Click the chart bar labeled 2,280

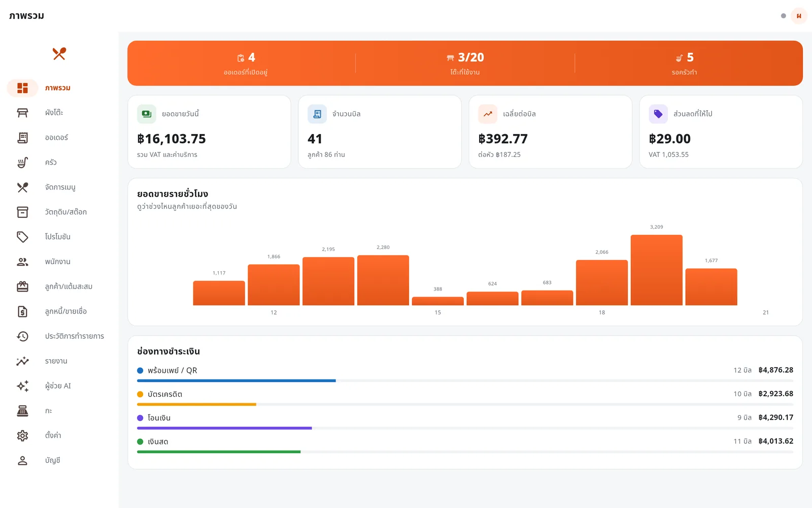[383, 280]
